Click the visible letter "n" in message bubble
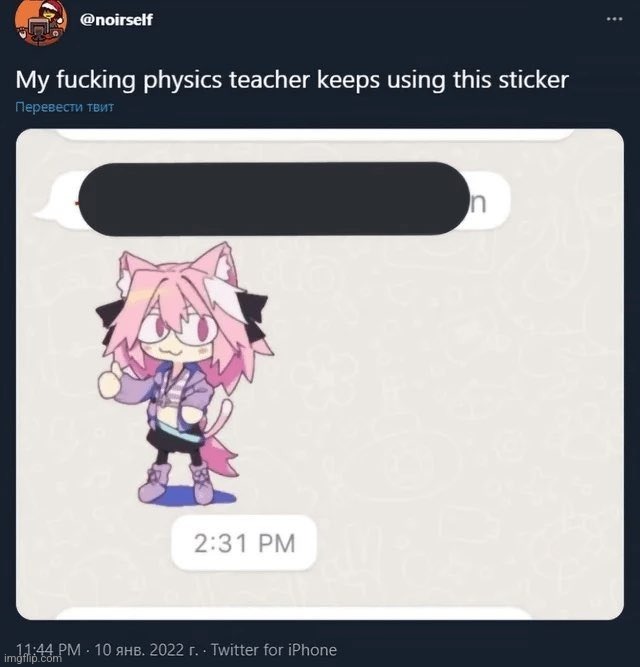Screen dimensions: 640x667 click(479, 201)
